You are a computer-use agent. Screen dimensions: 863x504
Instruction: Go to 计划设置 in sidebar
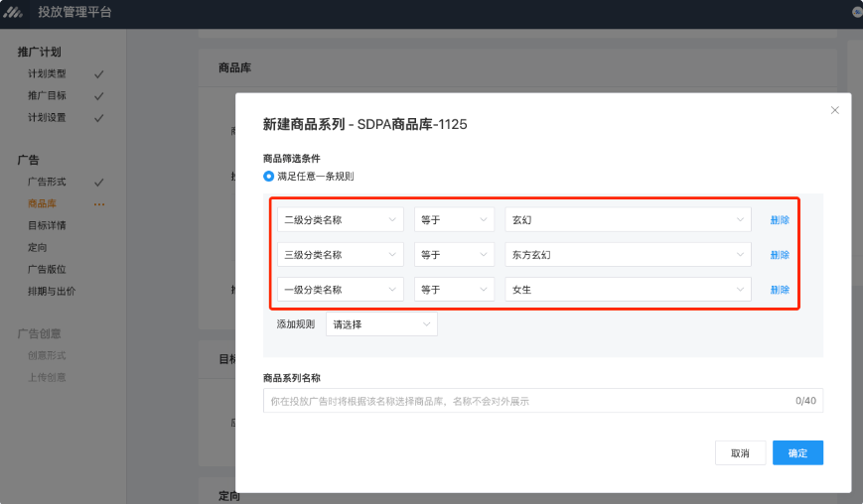(x=47, y=118)
